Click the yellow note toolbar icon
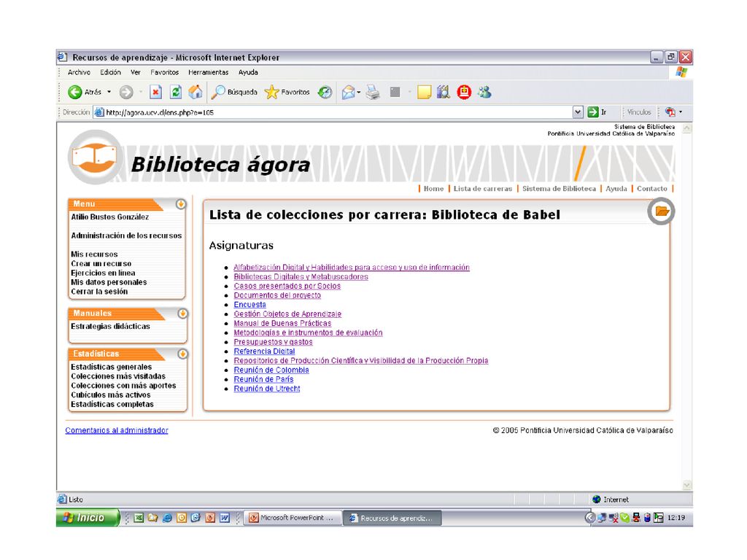The width and height of the screenshot is (747, 560). 424,92
